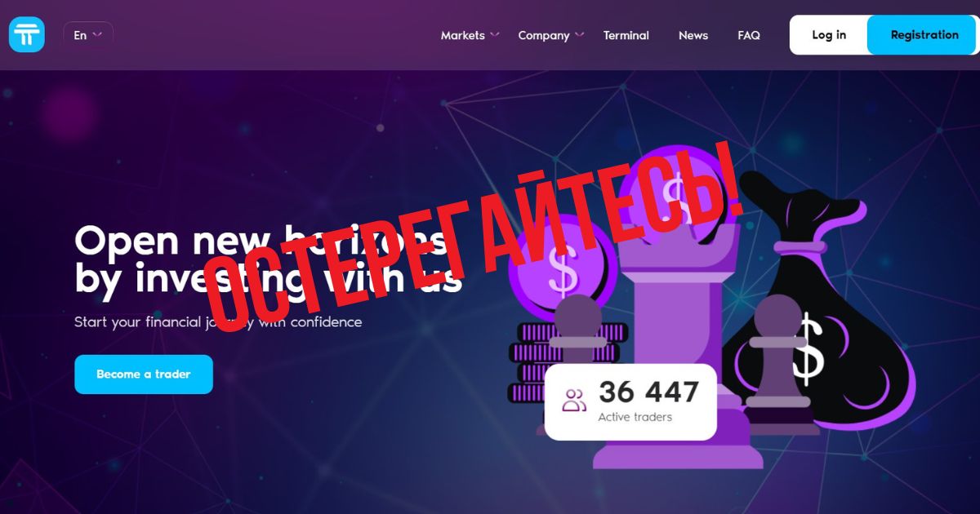Visit the FAQ page
The width and height of the screenshot is (980, 514).
[x=749, y=35]
